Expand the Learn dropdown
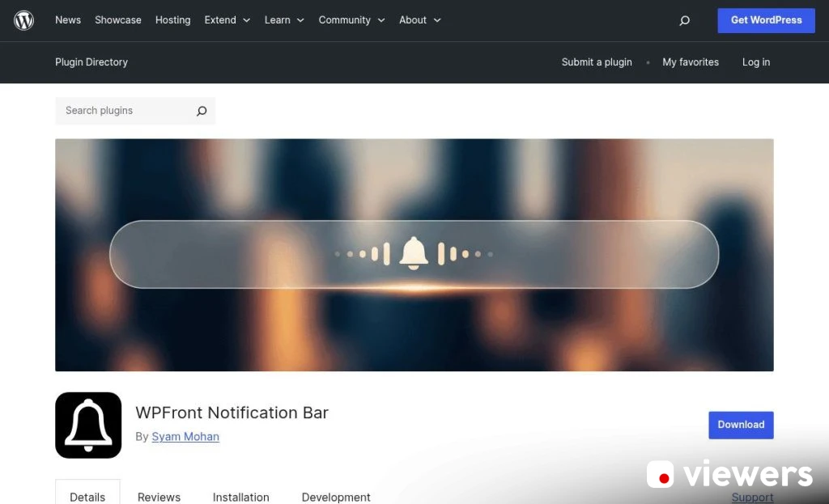829x504 pixels. [x=277, y=20]
